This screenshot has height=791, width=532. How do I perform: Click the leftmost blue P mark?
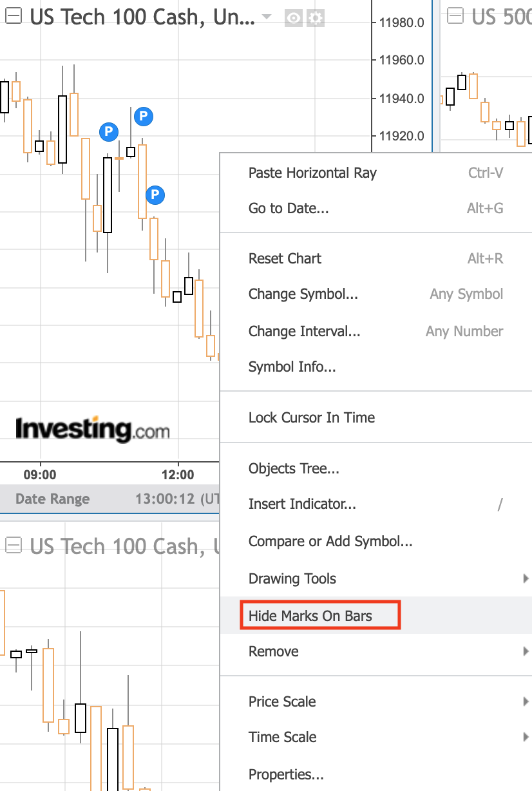pyautogui.click(x=109, y=132)
